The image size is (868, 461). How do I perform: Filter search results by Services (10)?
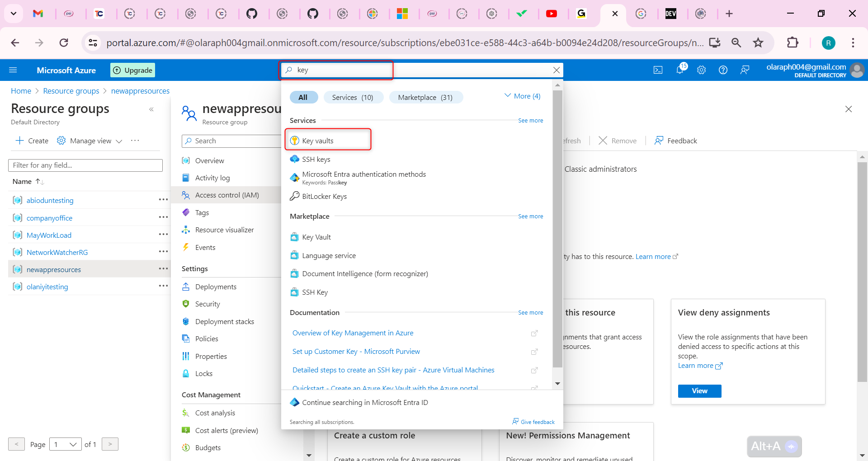(353, 97)
